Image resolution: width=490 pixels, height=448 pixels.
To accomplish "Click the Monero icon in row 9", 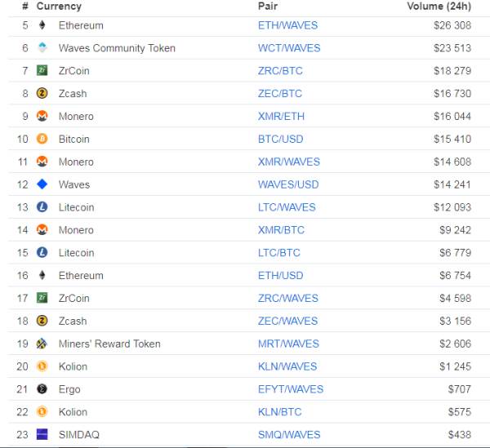I will (x=42, y=117).
